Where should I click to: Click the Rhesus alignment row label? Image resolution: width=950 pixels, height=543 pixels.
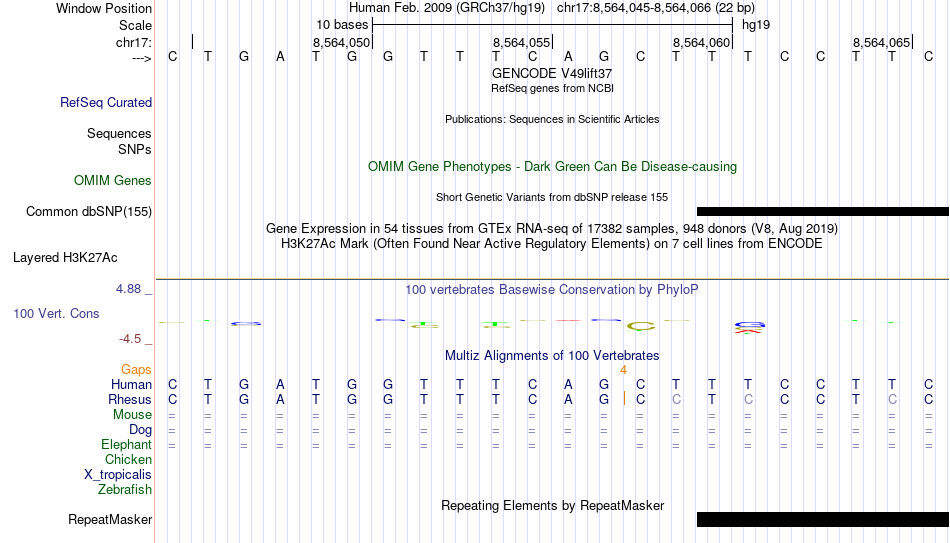coord(130,400)
